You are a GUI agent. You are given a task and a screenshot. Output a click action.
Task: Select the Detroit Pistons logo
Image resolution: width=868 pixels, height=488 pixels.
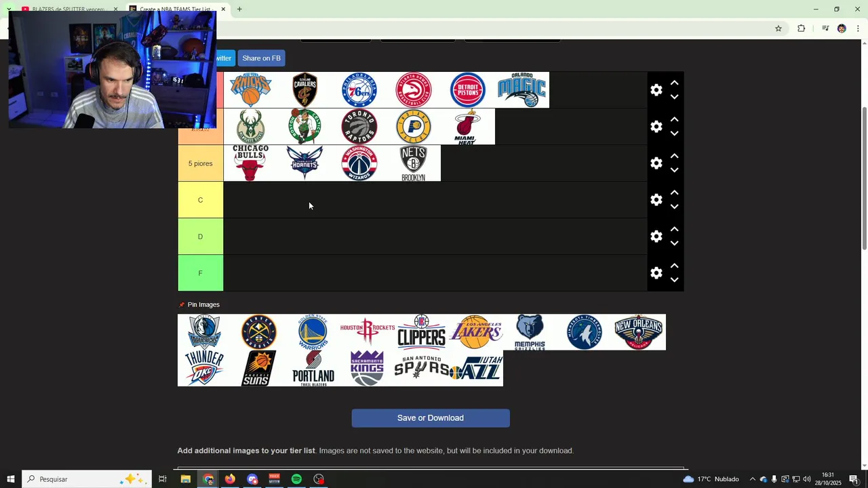coord(468,90)
